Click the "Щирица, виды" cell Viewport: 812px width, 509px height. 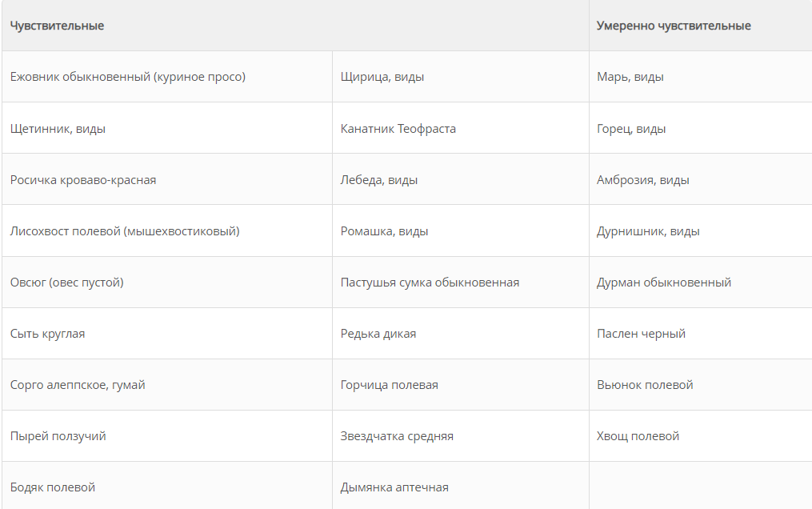[382, 77]
